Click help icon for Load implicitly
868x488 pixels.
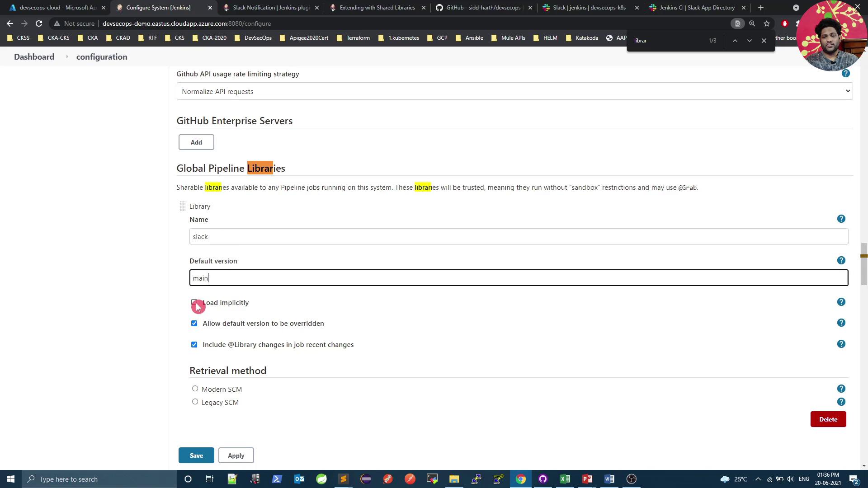pos(841,302)
